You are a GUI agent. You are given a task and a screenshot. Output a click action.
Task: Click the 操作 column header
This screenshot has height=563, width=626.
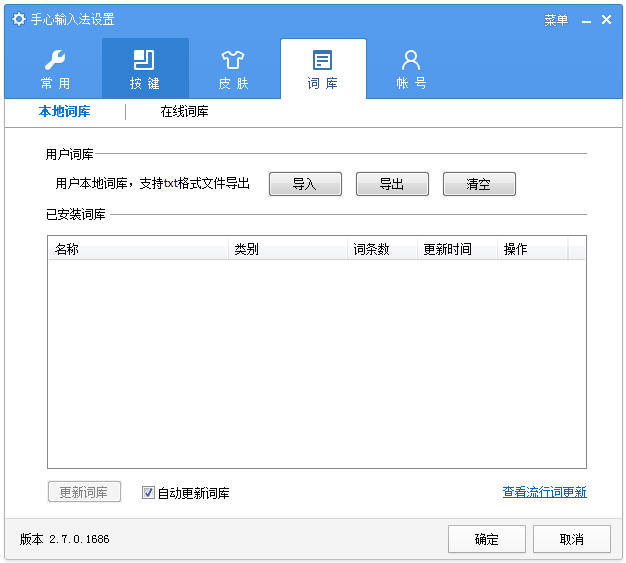[533, 249]
